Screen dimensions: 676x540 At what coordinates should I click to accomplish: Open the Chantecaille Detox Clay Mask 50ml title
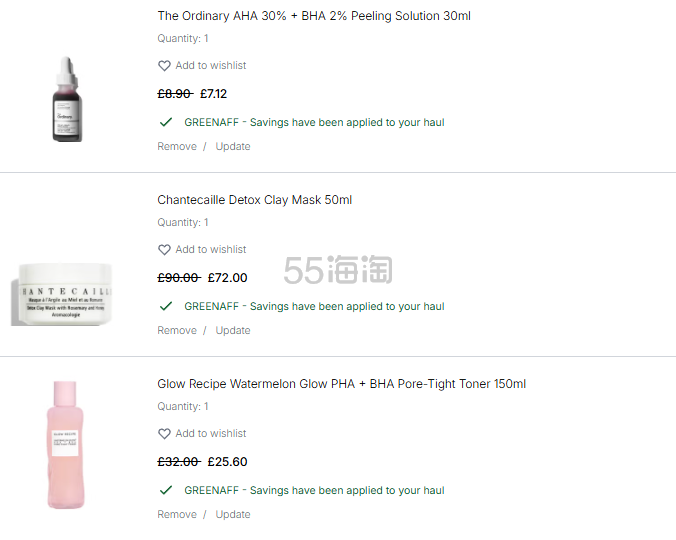pos(255,200)
